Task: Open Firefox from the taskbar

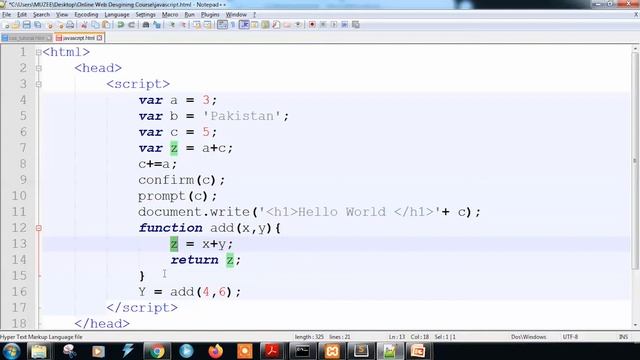Action: [216, 351]
